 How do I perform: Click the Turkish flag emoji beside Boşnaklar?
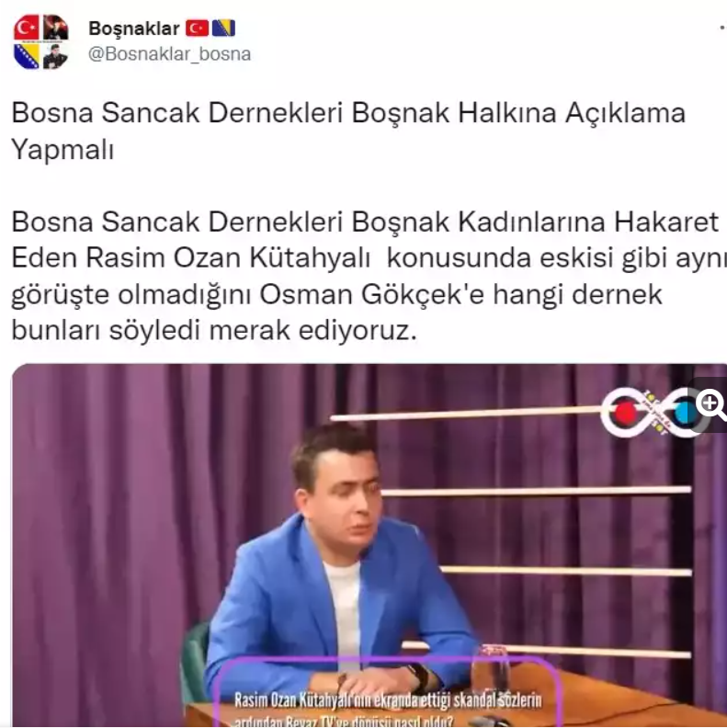coord(198,28)
